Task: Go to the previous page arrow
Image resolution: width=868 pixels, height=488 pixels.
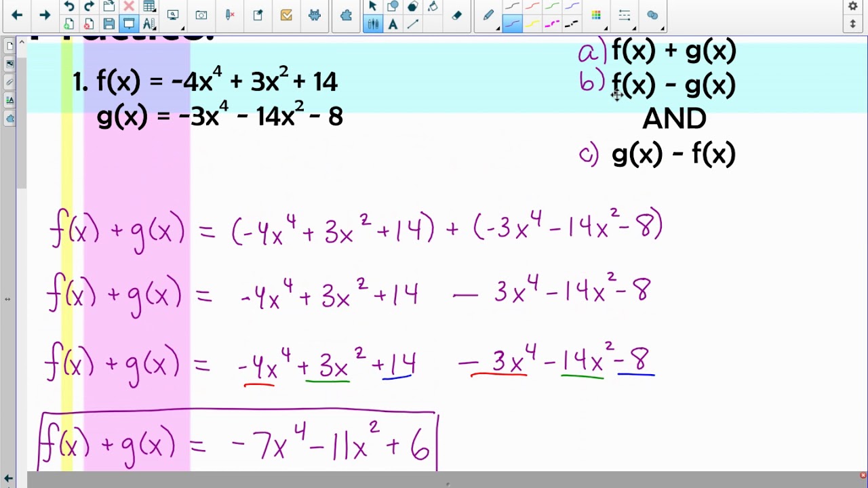Action: [x=17, y=15]
